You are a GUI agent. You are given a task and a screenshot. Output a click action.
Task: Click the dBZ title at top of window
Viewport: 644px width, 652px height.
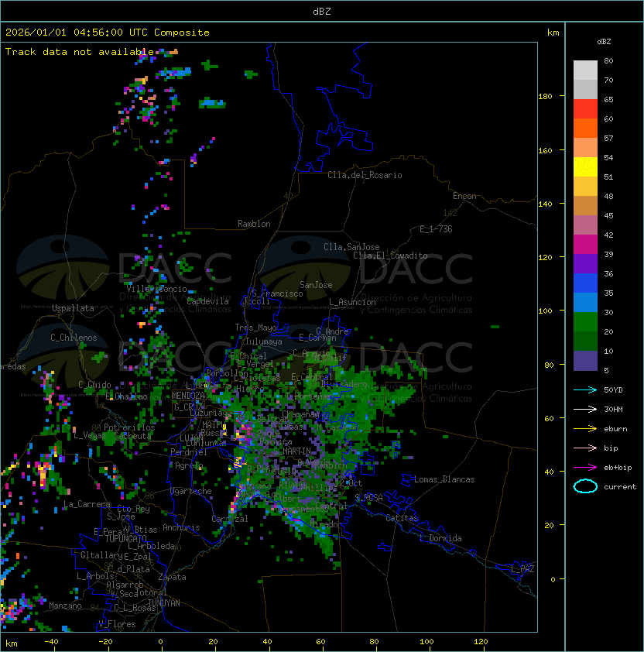pos(321,11)
